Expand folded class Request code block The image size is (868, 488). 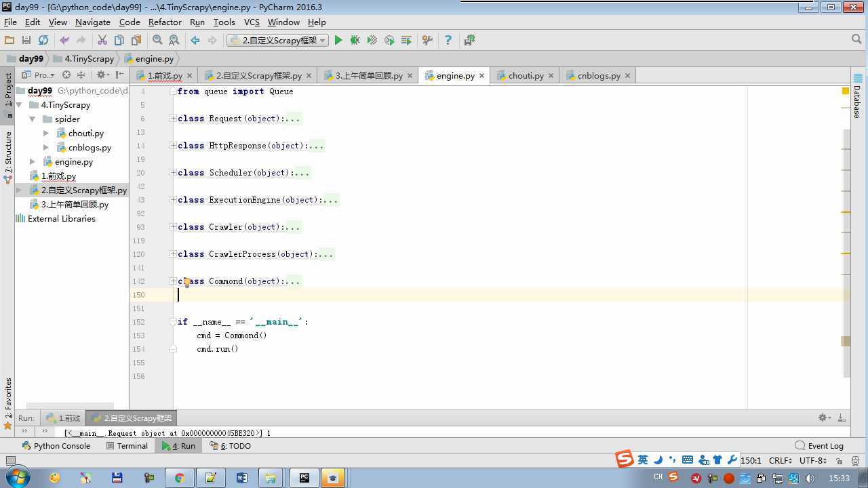[x=174, y=119]
